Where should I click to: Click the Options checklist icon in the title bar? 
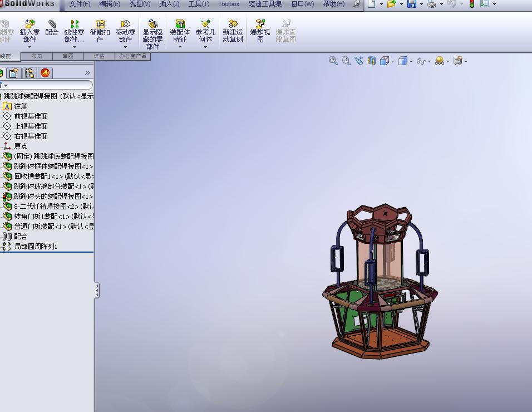(485, 4)
